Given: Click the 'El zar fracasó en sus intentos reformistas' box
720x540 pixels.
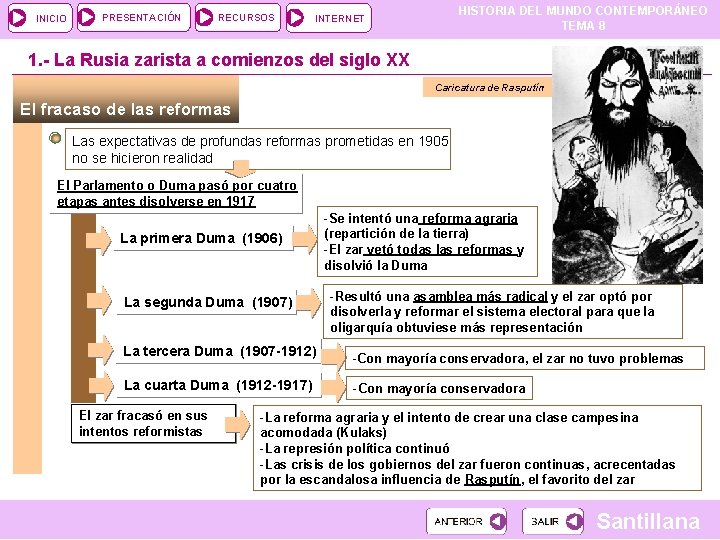Looking at the screenshot, I should coord(153,423).
